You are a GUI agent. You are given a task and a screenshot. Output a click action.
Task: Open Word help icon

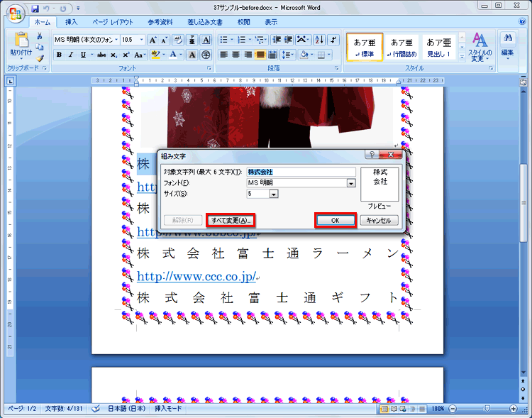tap(522, 21)
